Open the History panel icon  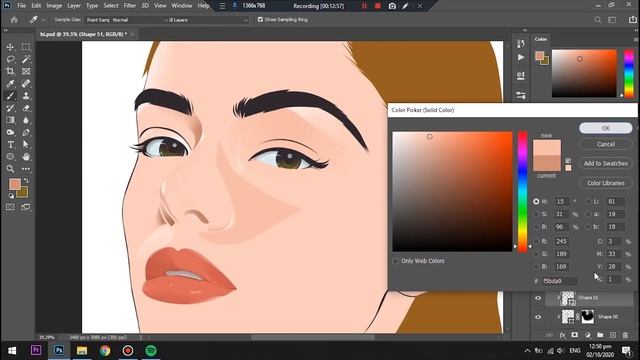click(521, 43)
